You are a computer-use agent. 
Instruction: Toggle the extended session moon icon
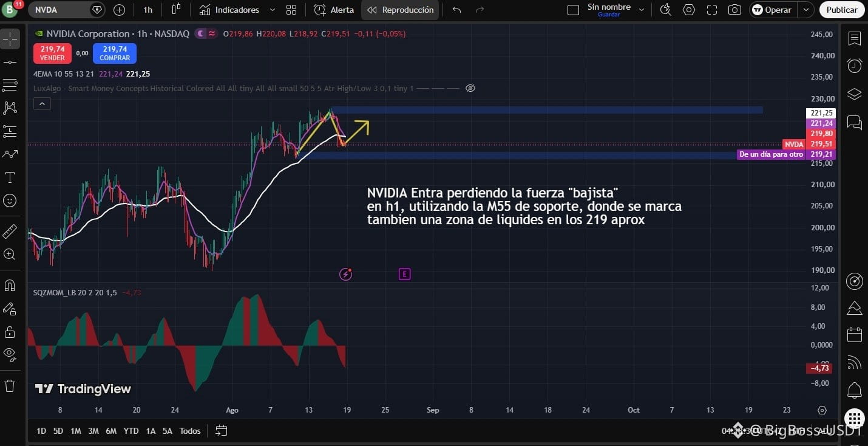tap(199, 34)
